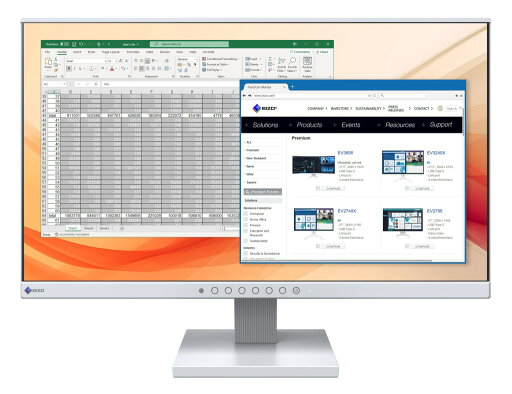Select the Sheet2 worksheet tab

(88, 228)
